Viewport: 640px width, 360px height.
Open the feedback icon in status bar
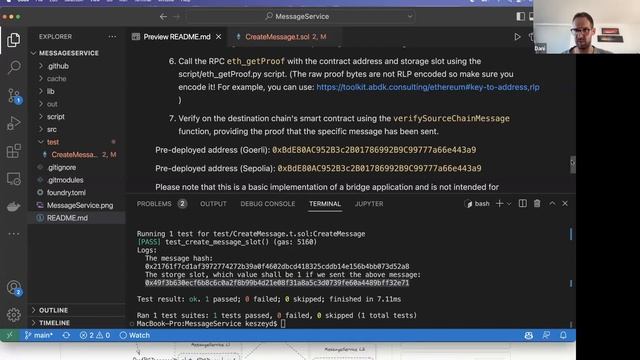546,335
